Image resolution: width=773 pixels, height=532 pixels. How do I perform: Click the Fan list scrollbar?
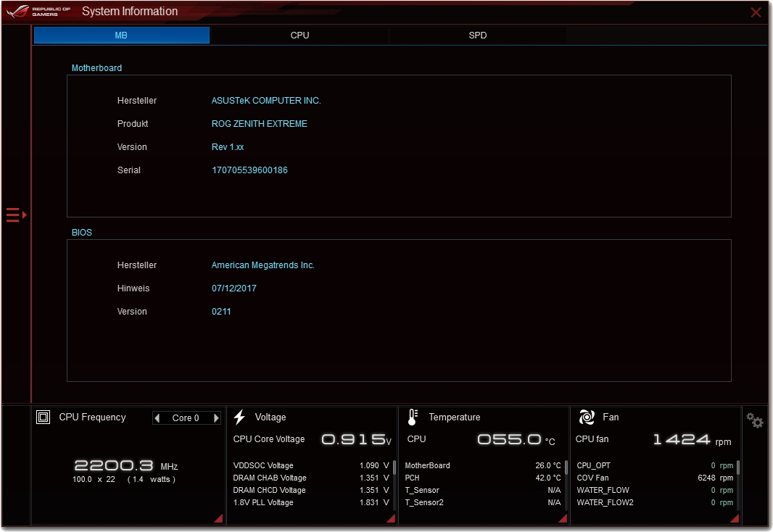click(738, 467)
